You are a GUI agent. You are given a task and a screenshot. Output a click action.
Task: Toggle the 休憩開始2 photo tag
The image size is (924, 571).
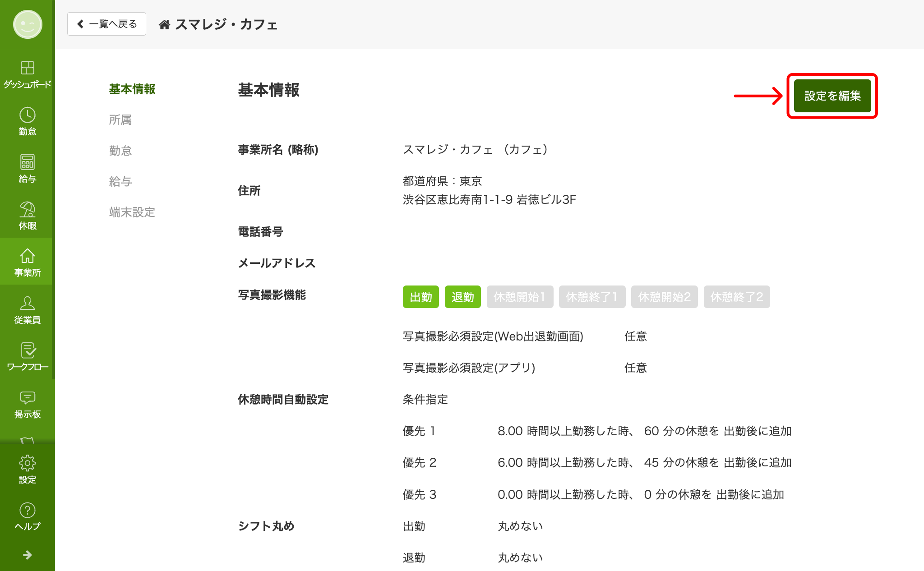tap(664, 297)
